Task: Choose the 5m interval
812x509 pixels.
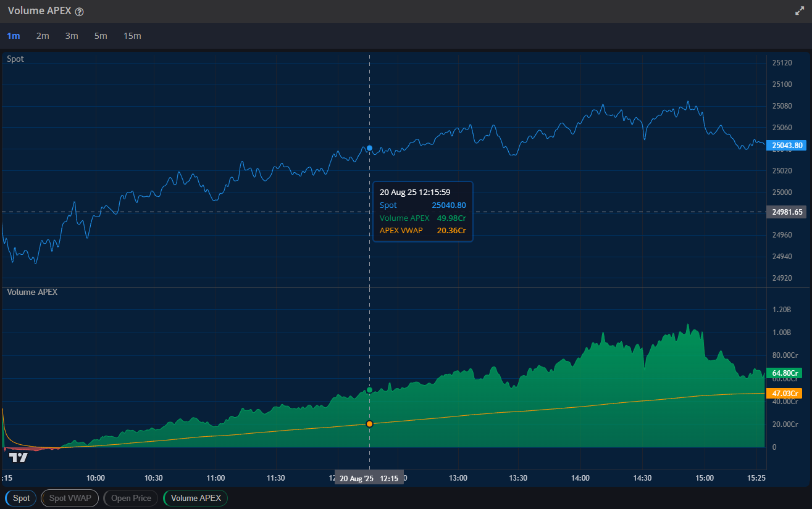Action: [101, 36]
